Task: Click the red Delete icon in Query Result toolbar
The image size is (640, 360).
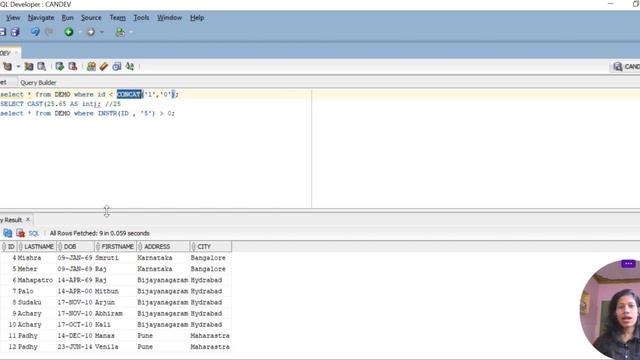Action: tap(20, 233)
